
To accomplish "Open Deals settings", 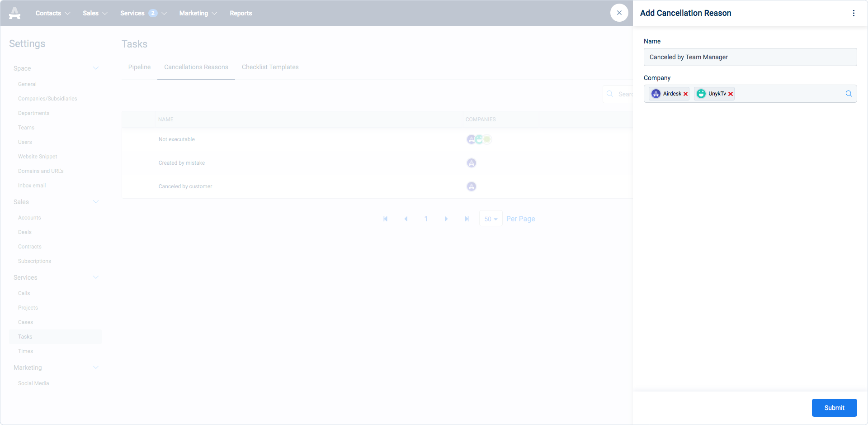I will pos(25,232).
